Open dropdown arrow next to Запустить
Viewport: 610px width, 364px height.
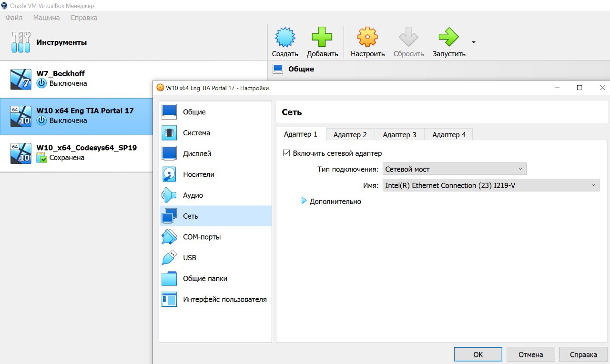[474, 42]
